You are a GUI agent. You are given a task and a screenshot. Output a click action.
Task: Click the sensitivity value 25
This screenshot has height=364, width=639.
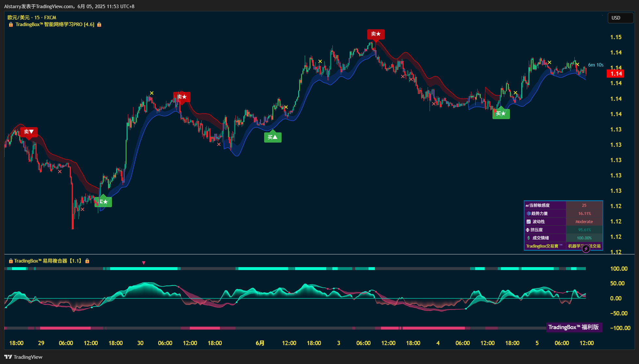[x=584, y=205]
